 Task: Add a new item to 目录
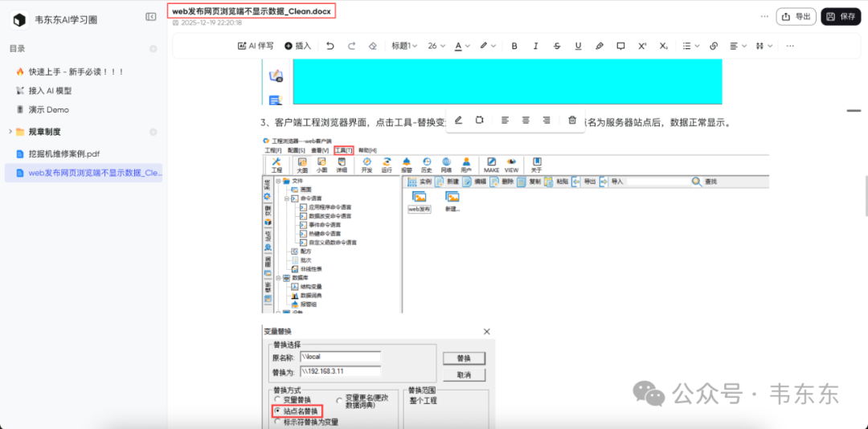point(154,49)
